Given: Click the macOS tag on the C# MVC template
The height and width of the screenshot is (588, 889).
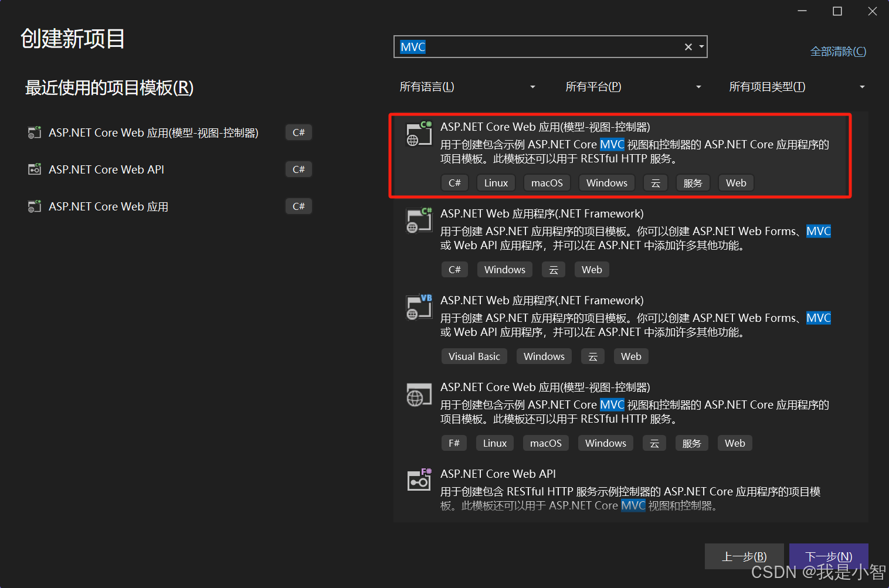Looking at the screenshot, I should point(547,183).
